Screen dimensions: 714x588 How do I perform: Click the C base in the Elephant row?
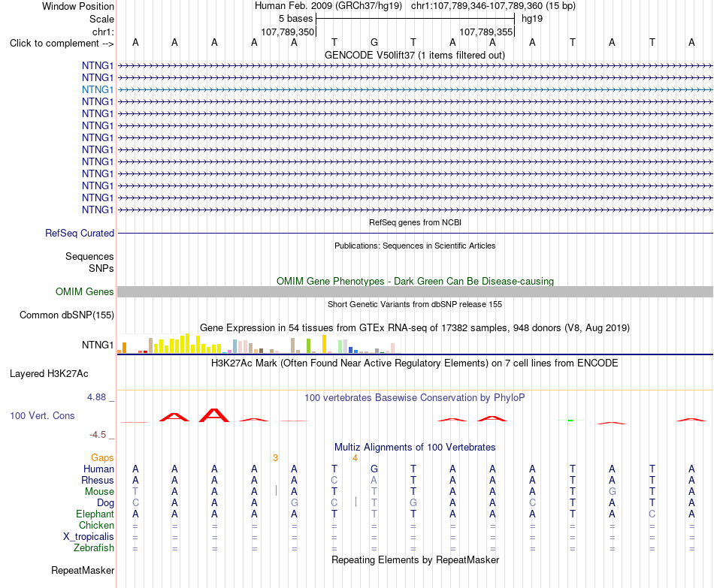[x=652, y=514]
